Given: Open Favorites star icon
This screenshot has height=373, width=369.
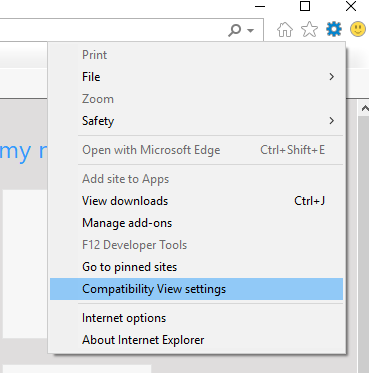Looking at the screenshot, I should pyautogui.click(x=309, y=29).
